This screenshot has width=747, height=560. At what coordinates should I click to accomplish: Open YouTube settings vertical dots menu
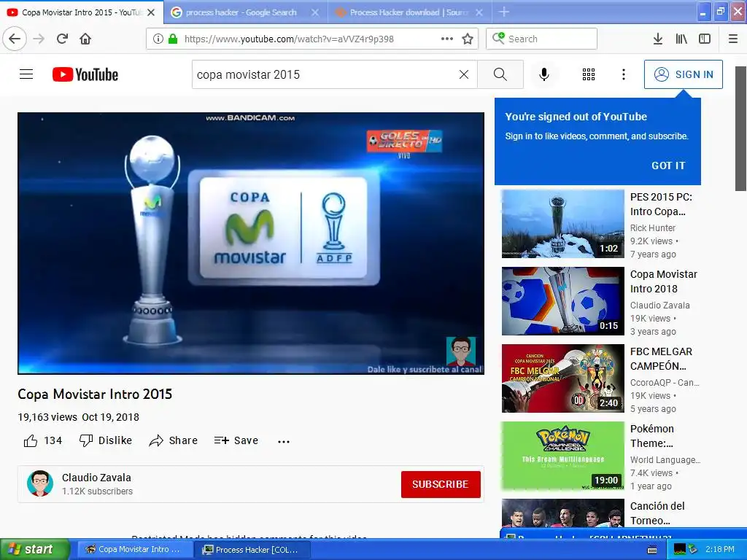tap(624, 74)
